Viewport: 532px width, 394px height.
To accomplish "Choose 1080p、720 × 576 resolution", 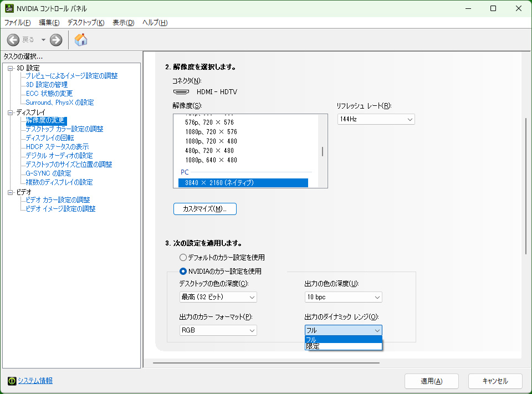I will tap(211, 132).
